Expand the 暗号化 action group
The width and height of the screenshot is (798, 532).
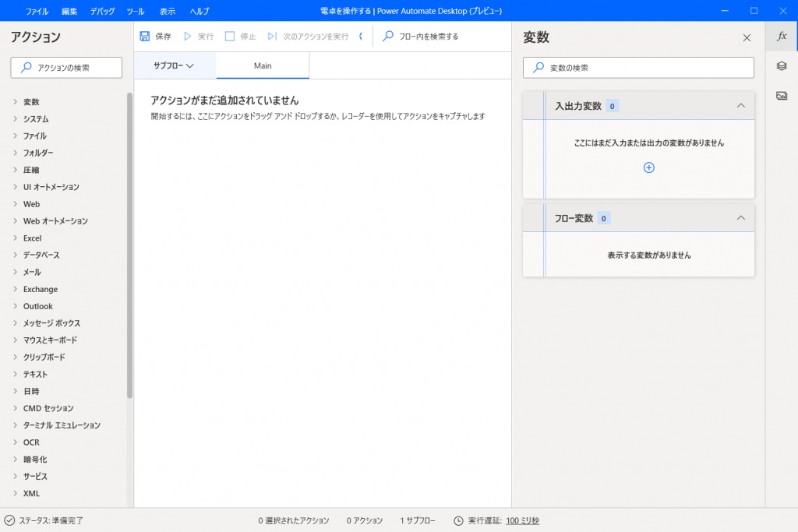click(16, 460)
